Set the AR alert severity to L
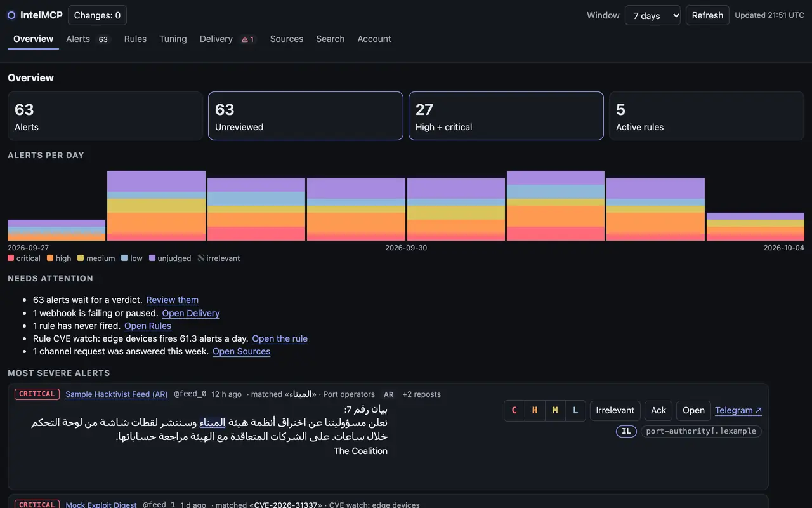Image resolution: width=812 pixels, height=508 pixels. point(575,410)
